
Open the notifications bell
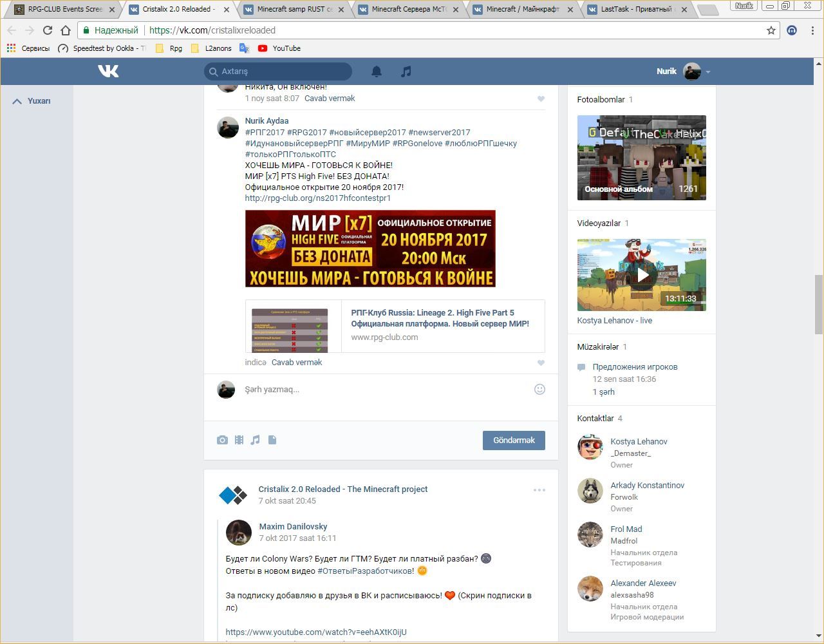(377, 71)
